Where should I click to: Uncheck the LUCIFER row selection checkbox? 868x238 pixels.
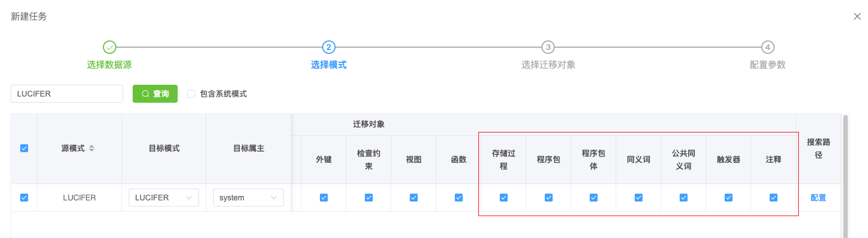click(x=24, y=198)
